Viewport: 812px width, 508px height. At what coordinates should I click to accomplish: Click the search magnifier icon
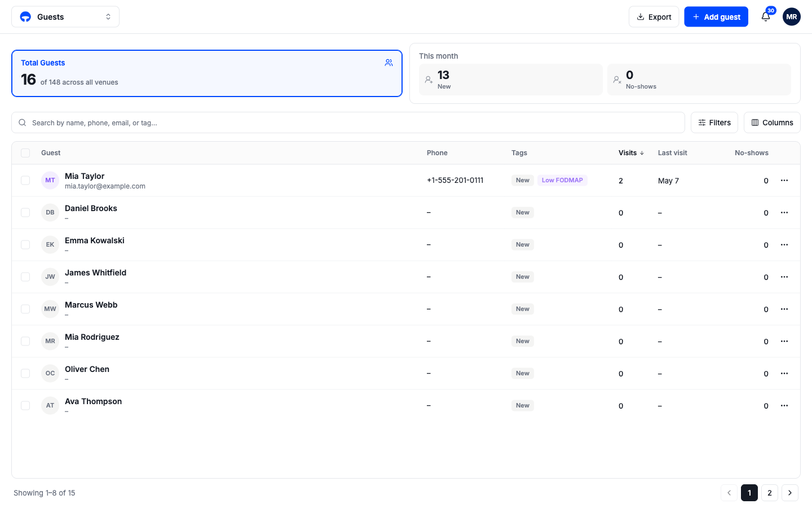click(23, 122)
